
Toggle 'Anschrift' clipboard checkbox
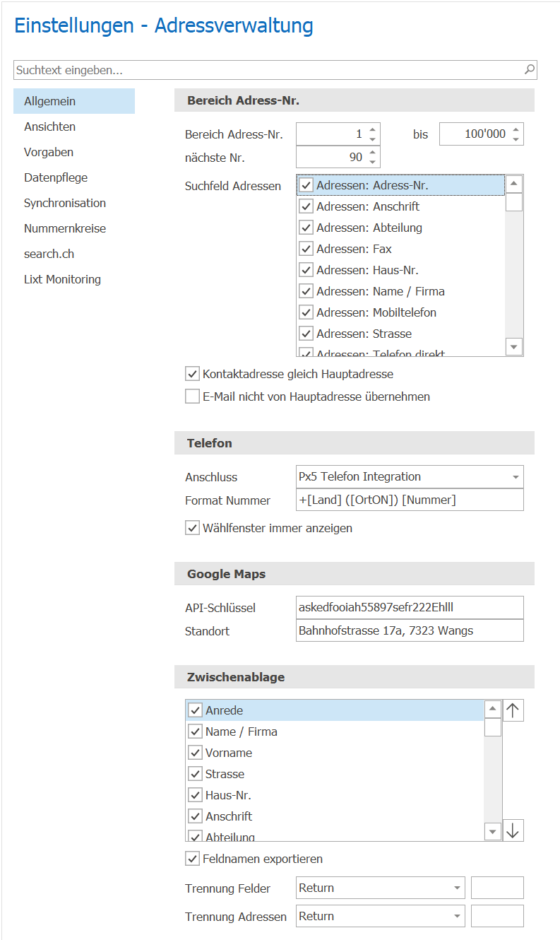tap(196, 816)
